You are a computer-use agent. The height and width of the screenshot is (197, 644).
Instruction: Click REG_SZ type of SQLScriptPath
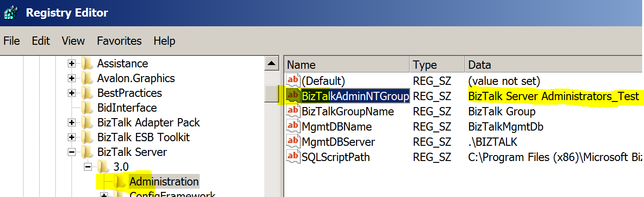pyautogui.click(x=432, y=157)
